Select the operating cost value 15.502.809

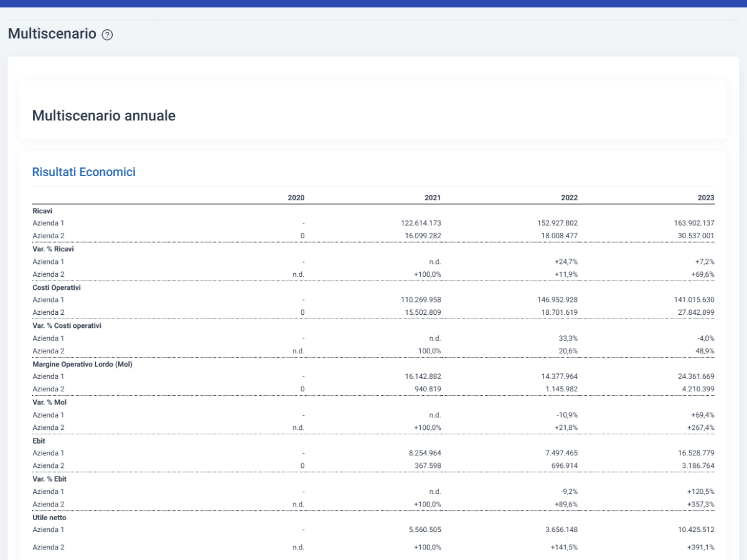point(423,312)
